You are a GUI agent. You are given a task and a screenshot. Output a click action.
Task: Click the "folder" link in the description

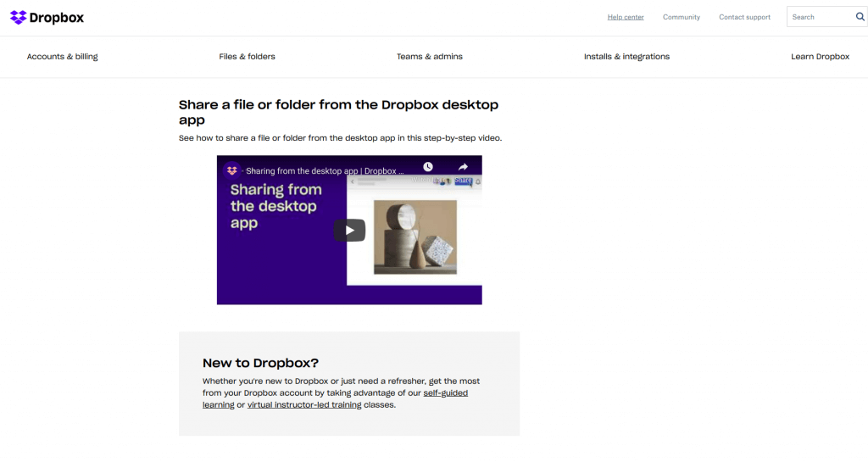point(294,137)
